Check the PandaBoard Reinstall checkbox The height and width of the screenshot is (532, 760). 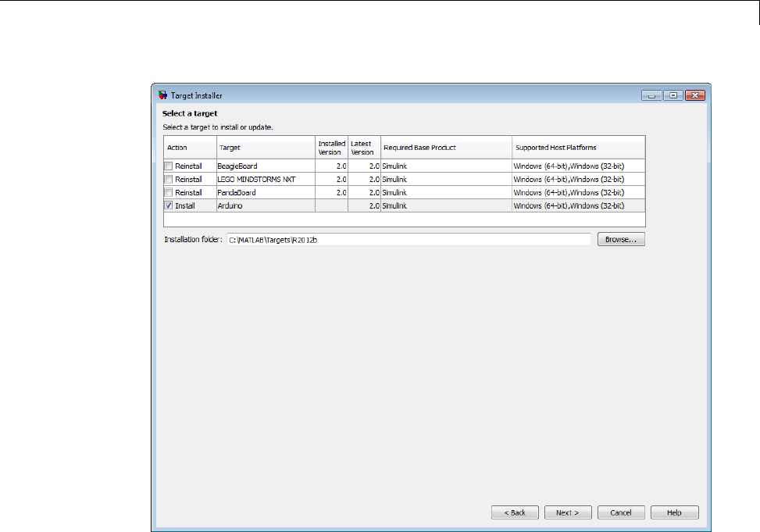point(169,192)
